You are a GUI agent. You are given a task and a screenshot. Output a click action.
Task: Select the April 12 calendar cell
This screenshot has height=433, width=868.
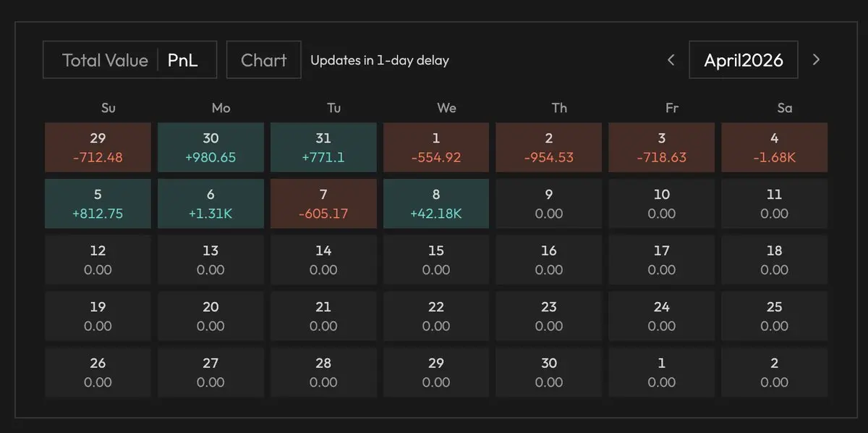98,260
